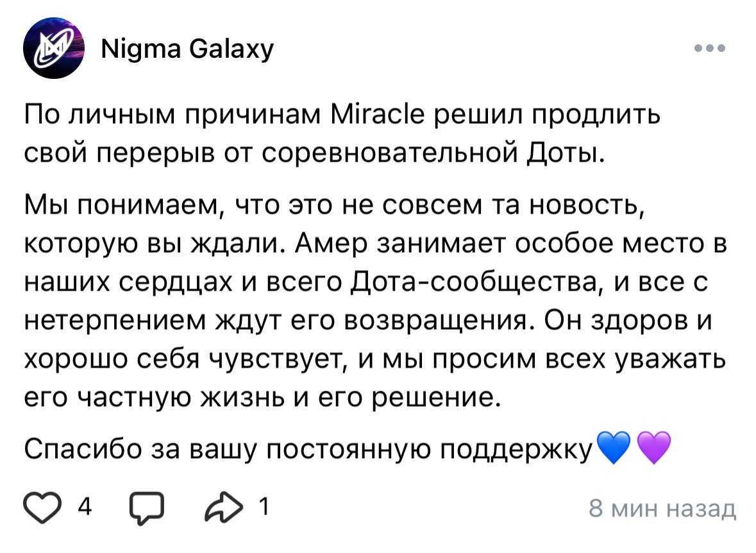Open comments via the speech bubble icon
This screenshot has width=756, height=553.
(148, 509)
